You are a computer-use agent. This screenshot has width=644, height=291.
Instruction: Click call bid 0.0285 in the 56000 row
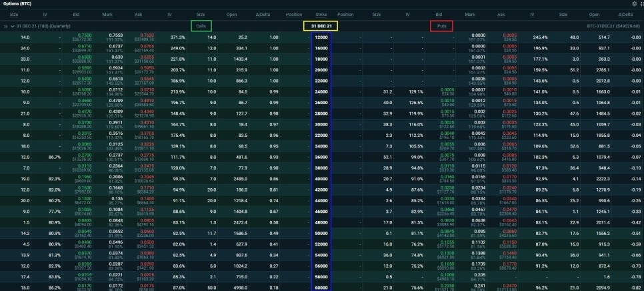point(85,264)
